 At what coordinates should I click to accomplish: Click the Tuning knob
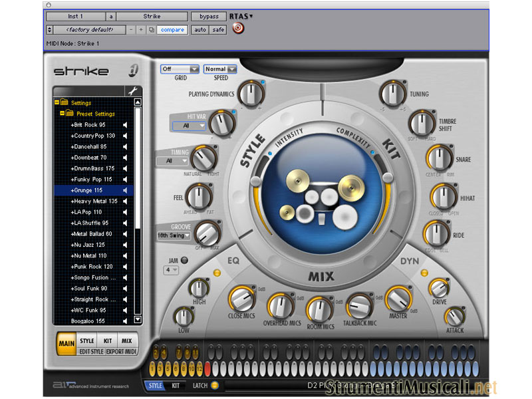click(393, 94)
